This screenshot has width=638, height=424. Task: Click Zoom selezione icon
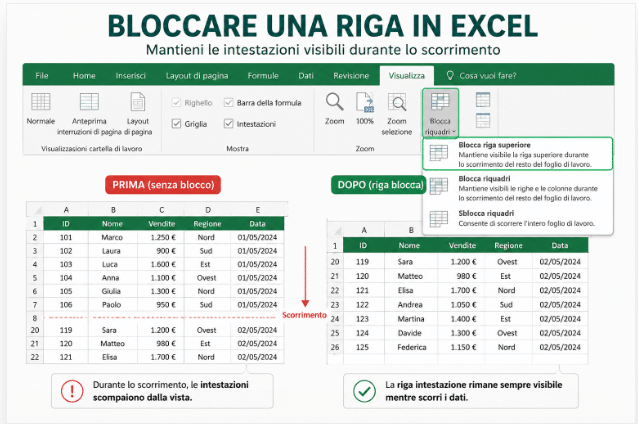[x=397, y=102]
